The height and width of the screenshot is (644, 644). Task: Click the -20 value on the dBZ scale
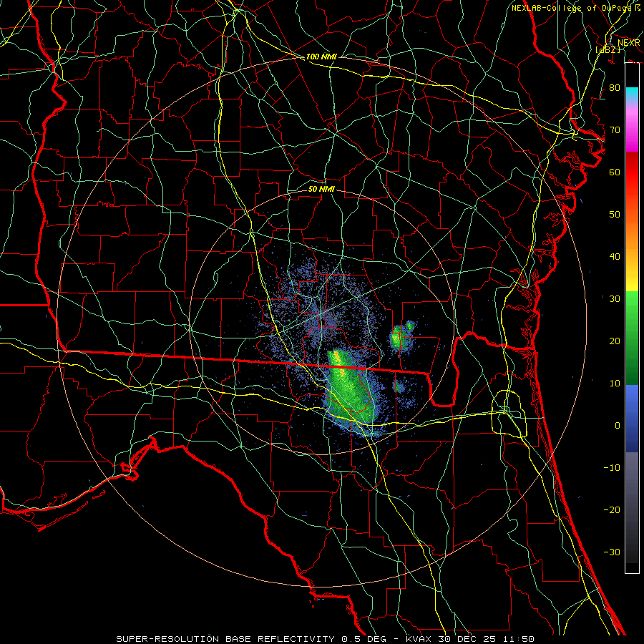pyautogui.click(x=612, y=509)
